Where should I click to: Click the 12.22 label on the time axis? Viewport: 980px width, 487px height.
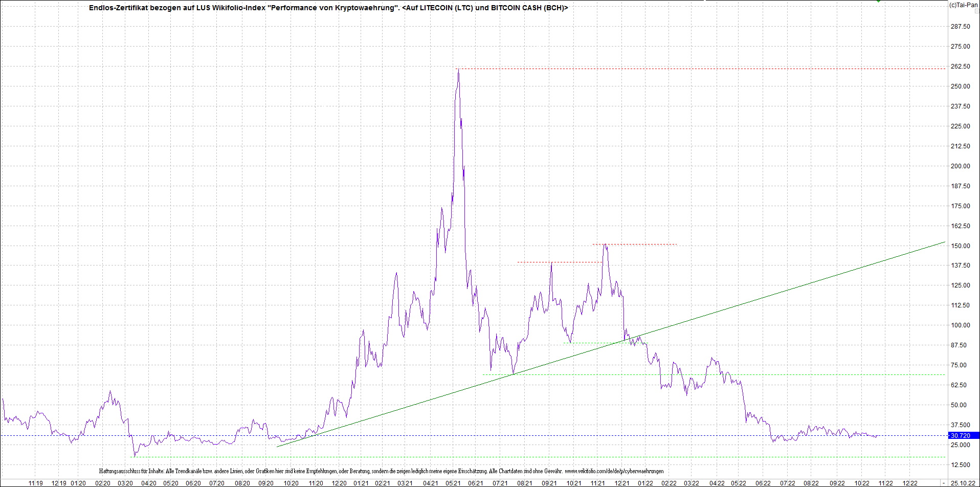[910, 483]
